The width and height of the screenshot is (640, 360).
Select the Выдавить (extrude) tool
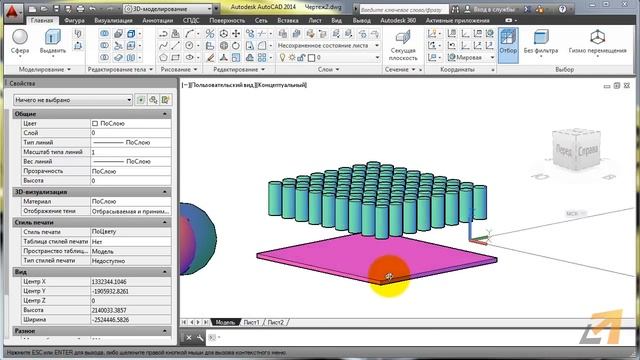pyautogui.click(x=53, y=42)
